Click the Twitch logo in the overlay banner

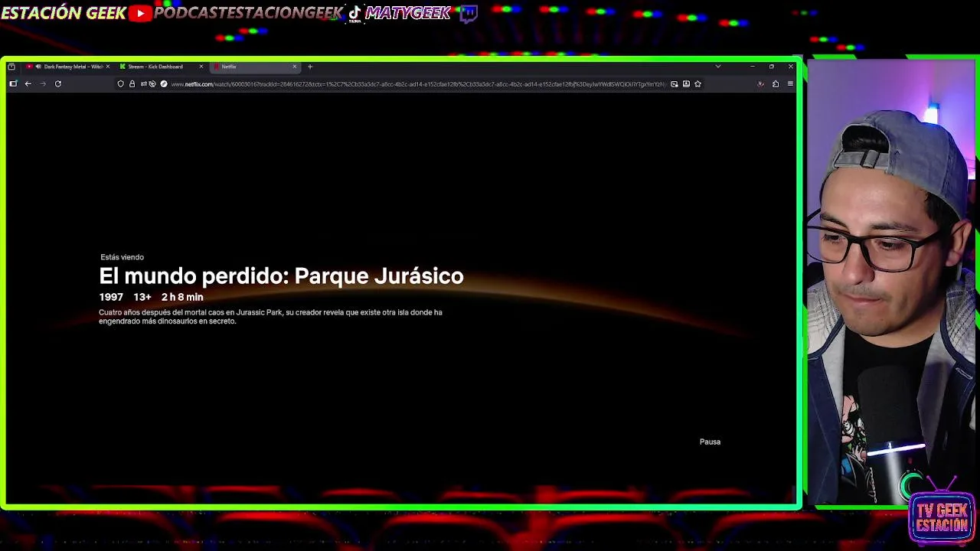469,13
